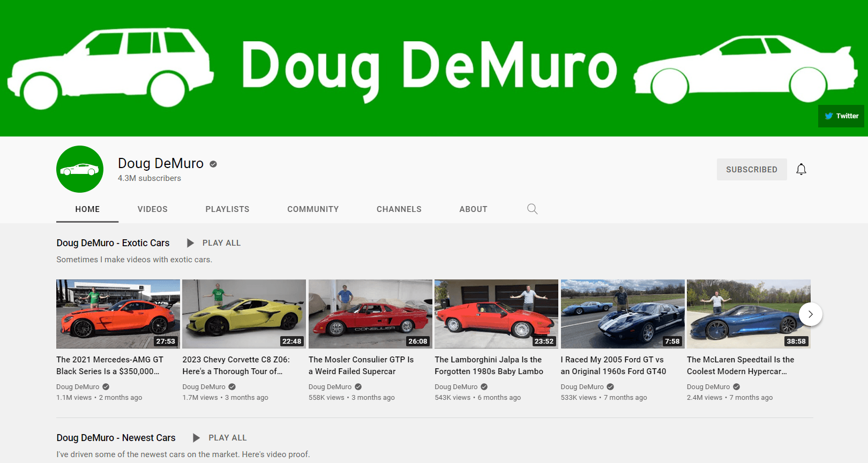Viewport: 868px width, 463px height.
Task: Click title '2023 Chevy Corvette C8 Z06'
Action: [236, 366]
